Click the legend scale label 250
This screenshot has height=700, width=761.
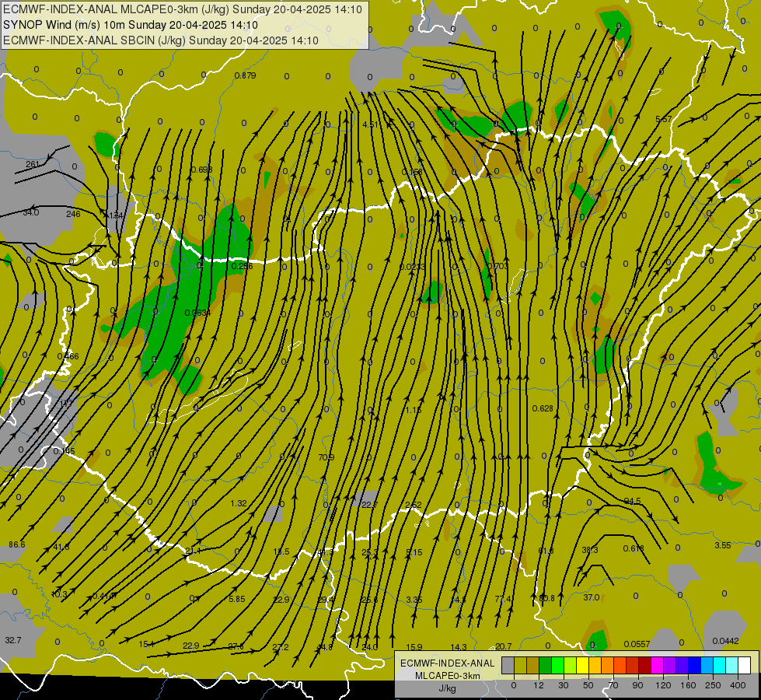tap(713, 685)
